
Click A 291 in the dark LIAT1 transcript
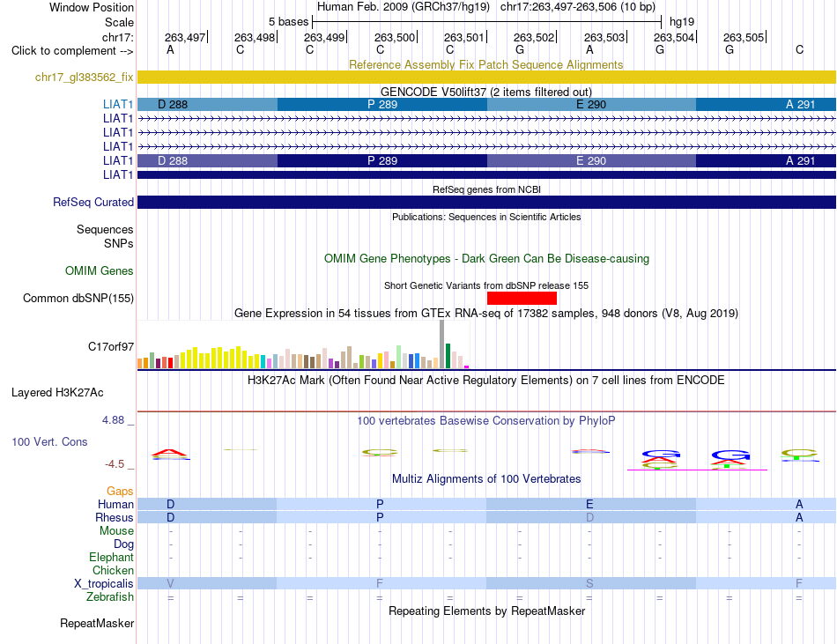pos(766,160)
